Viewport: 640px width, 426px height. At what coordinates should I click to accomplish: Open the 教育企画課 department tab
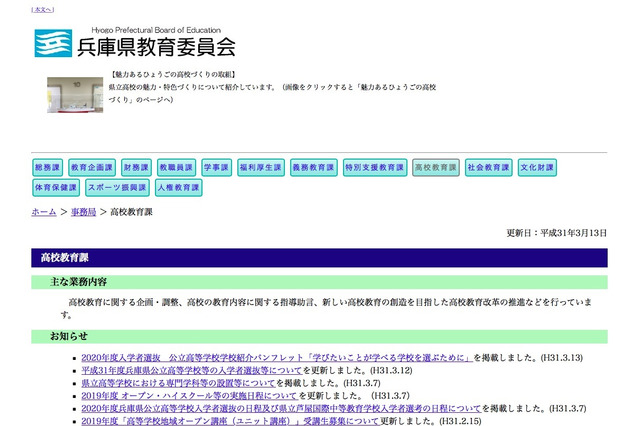click(92, 167)
